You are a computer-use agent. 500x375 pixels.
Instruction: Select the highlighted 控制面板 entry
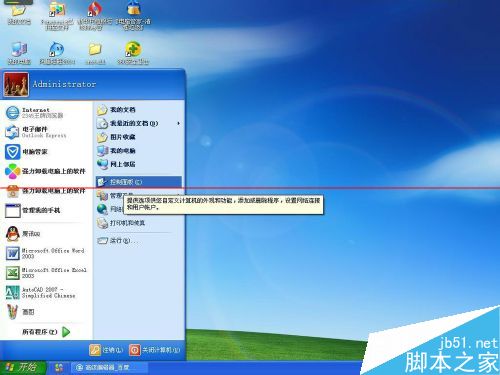[x=139, y=182]
